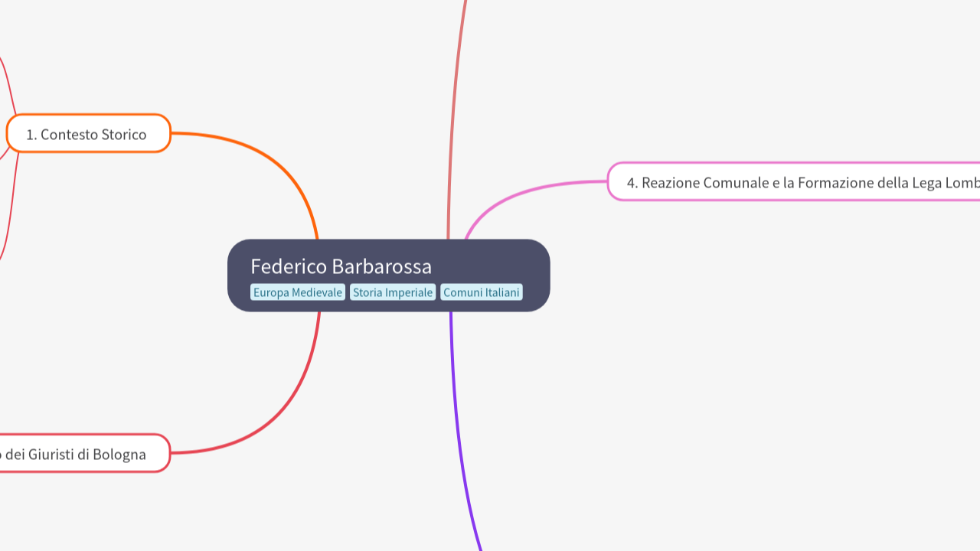This screenshot has height=551, width=980.
Task: Click between the Storia Imperiale and Comuni Italiani tags
Action: [x=437, y=292]
